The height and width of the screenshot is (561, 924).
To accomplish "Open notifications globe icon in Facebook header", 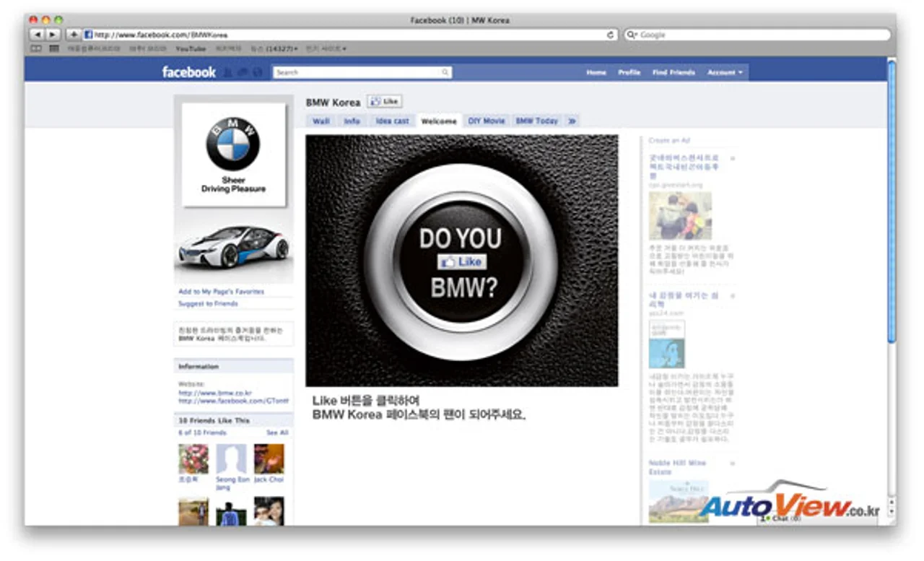I will [x=258, y=72].
